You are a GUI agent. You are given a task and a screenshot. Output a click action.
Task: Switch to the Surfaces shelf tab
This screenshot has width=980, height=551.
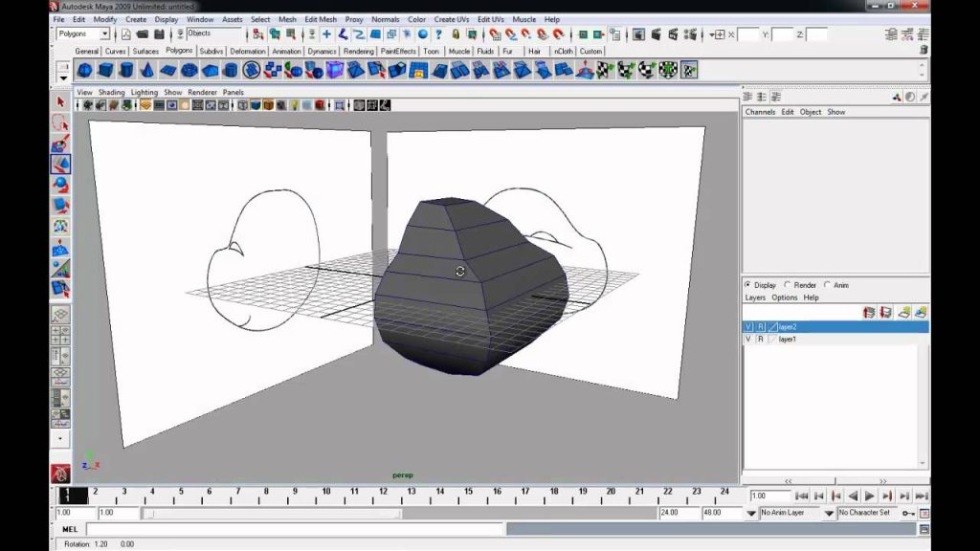point(145,52)
